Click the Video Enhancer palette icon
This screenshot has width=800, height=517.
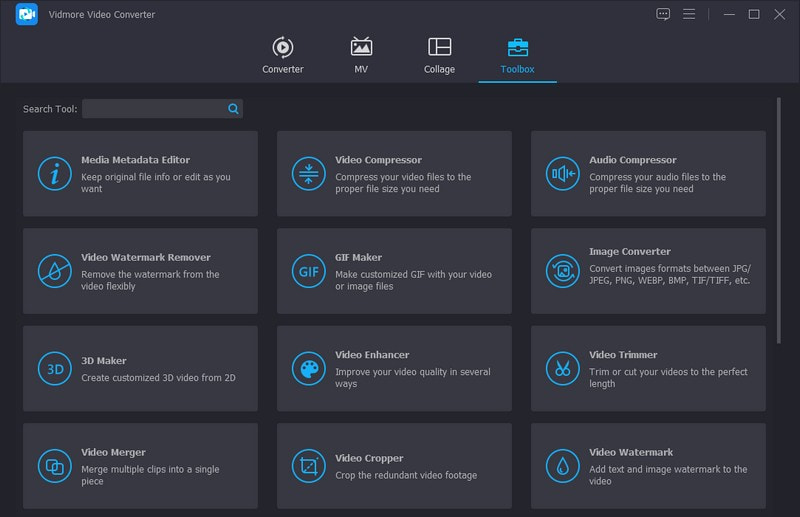tap(309, 368)
